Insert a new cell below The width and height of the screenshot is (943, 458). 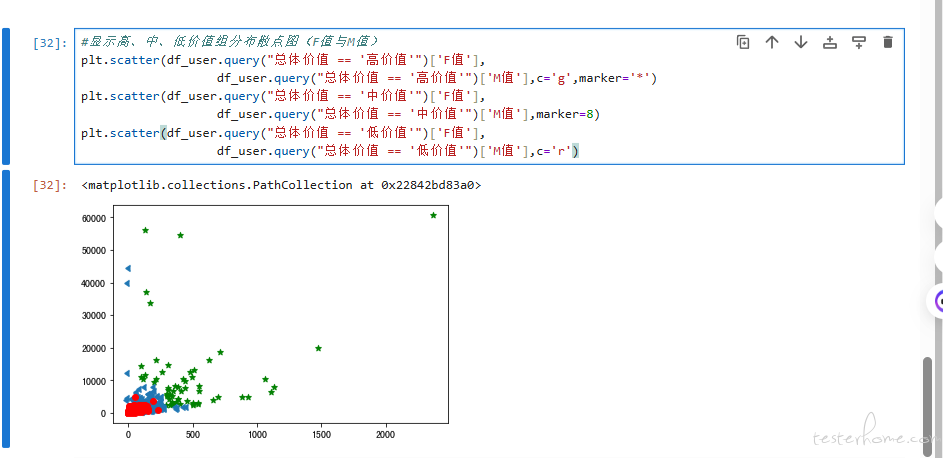coord(859,42)
